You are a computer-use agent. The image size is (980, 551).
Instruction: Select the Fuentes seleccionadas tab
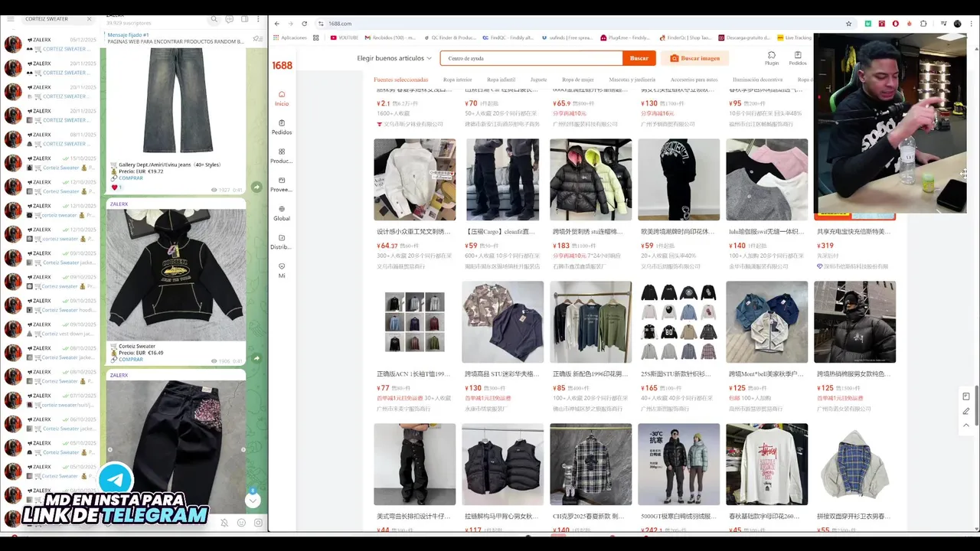click(401, 80)
